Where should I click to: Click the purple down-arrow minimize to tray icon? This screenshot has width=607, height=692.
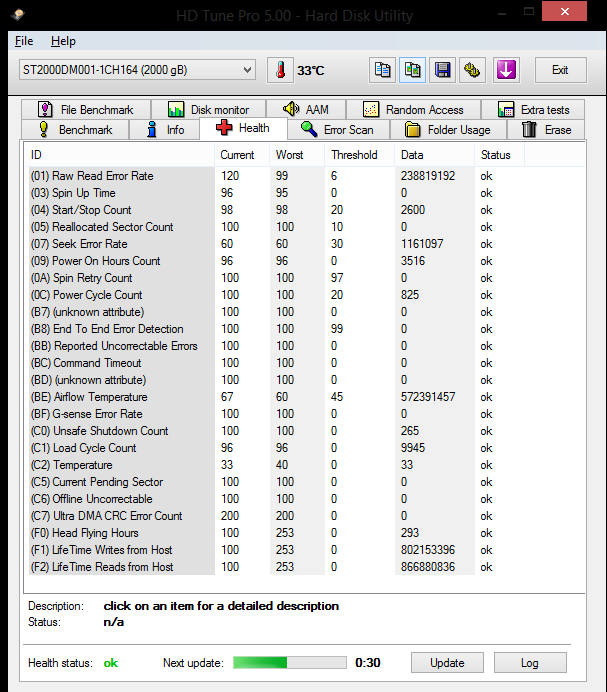click(506, 70)
